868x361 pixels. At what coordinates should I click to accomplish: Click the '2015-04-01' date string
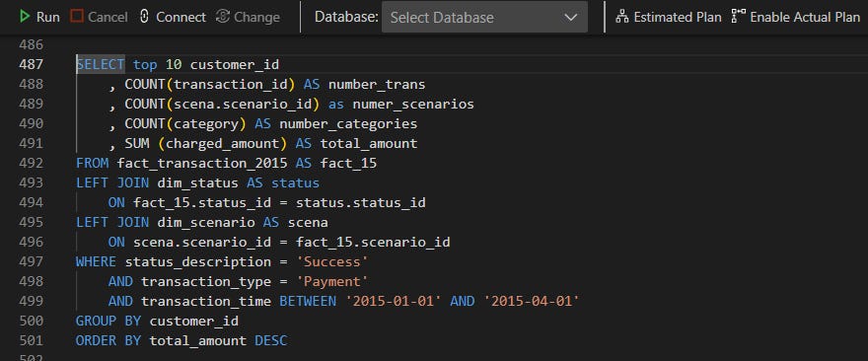pos(532,301)
